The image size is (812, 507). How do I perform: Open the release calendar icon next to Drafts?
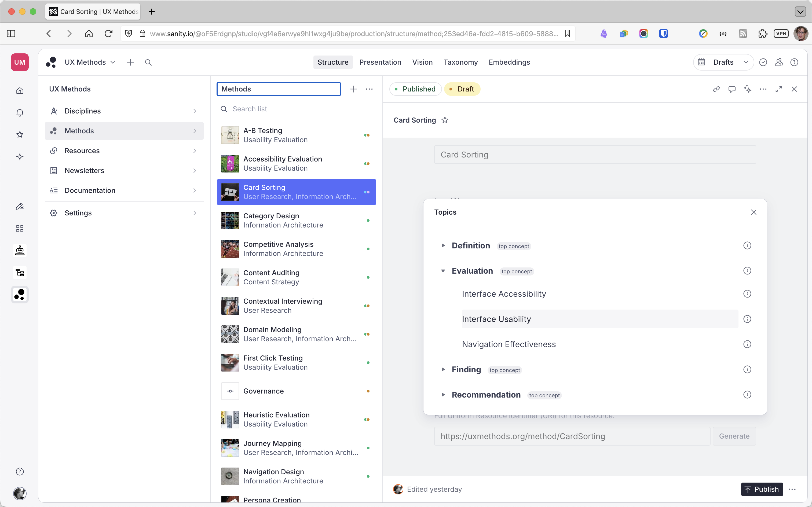click(x=702, y=62)
